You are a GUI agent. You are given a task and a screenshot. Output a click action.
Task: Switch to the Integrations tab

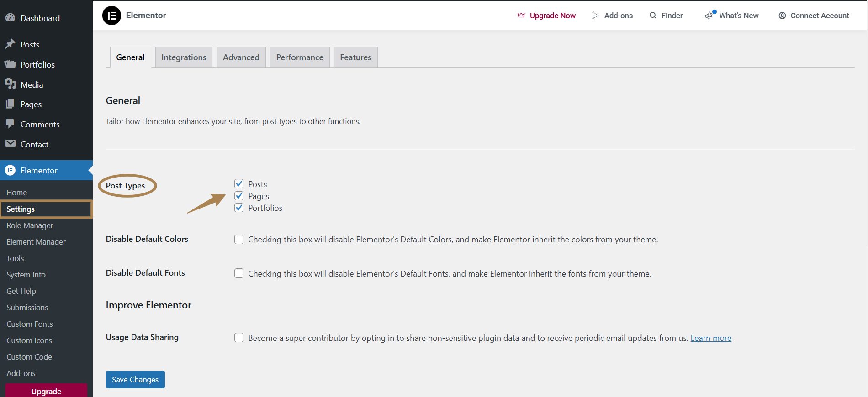[184, 57]
